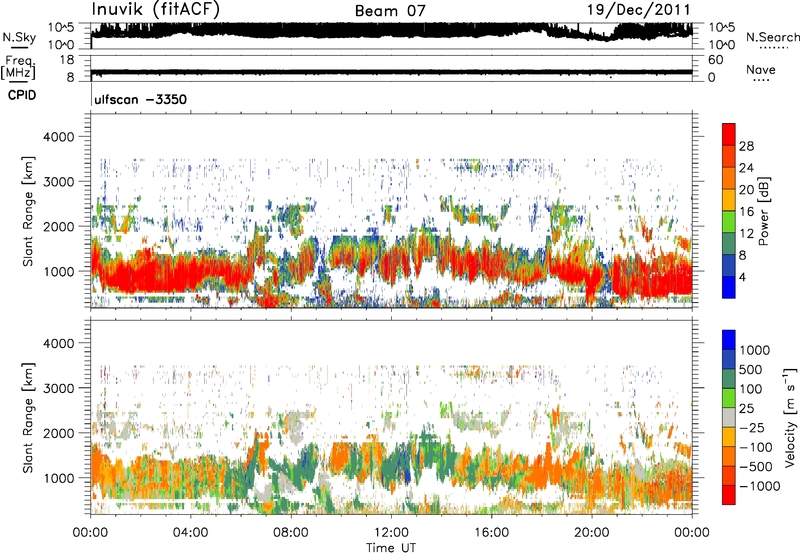Pick the Power swatch between 20 and 24 dB
This screenshot has width=800, height=554.
tap(729, 178)
